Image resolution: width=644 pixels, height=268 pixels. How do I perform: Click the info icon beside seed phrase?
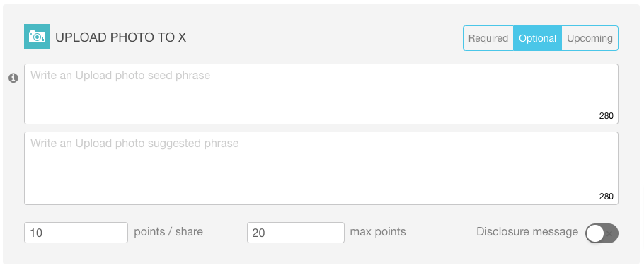click(13, 78)
